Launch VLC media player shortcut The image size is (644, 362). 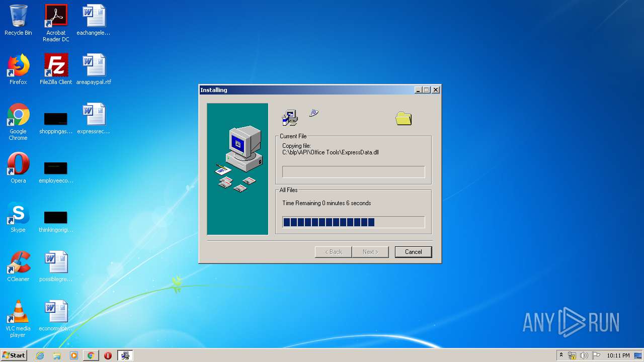pos(18,319)
